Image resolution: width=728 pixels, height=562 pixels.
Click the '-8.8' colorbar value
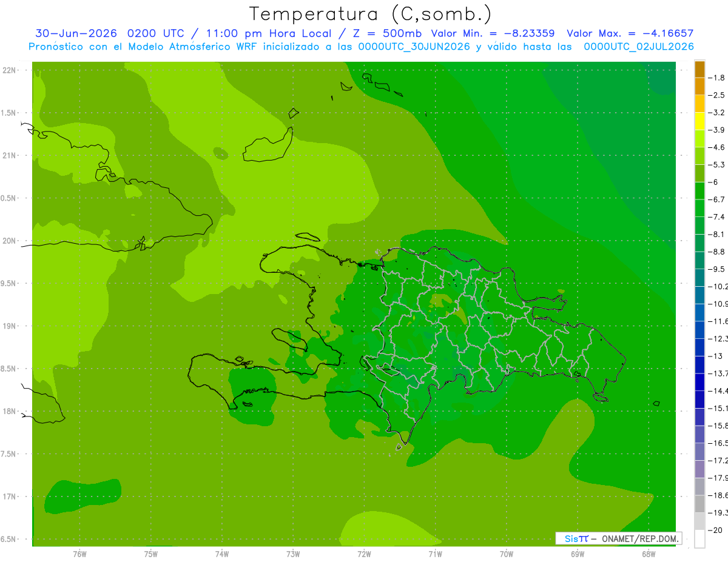click(x=716, y=252)
